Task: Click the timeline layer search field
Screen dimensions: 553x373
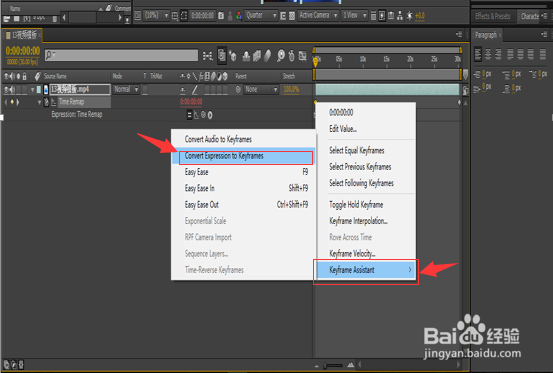Action: point(121,55)
